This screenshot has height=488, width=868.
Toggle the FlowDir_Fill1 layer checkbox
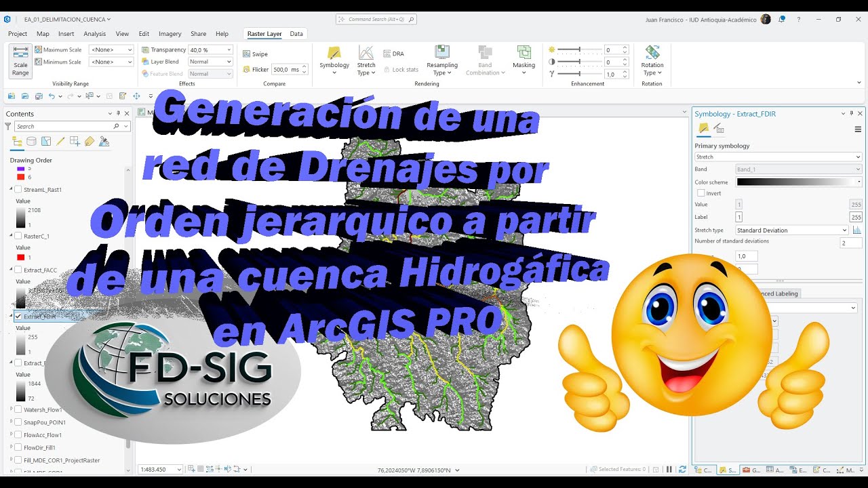click(x=18, y=447)
